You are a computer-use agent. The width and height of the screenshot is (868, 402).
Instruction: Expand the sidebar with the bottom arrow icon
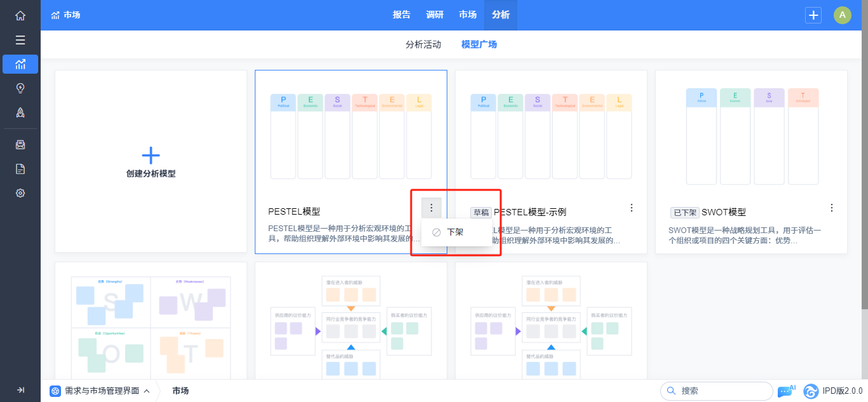point(20,390)
